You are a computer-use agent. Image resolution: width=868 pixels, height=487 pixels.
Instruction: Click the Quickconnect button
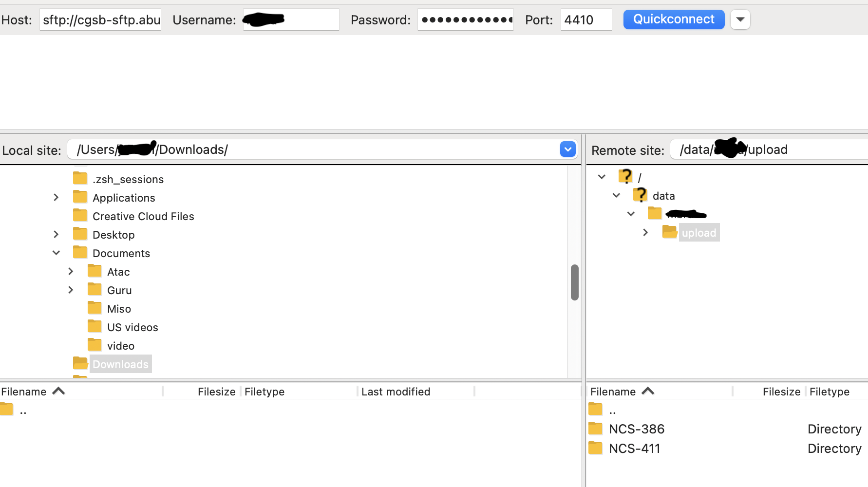[x=674, y=19]
